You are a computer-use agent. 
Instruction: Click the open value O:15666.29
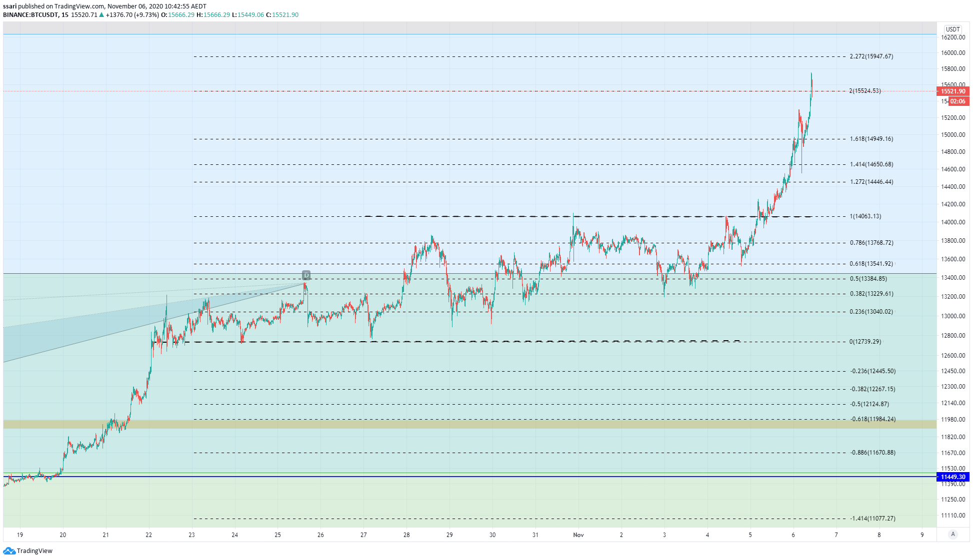(177, 15)
